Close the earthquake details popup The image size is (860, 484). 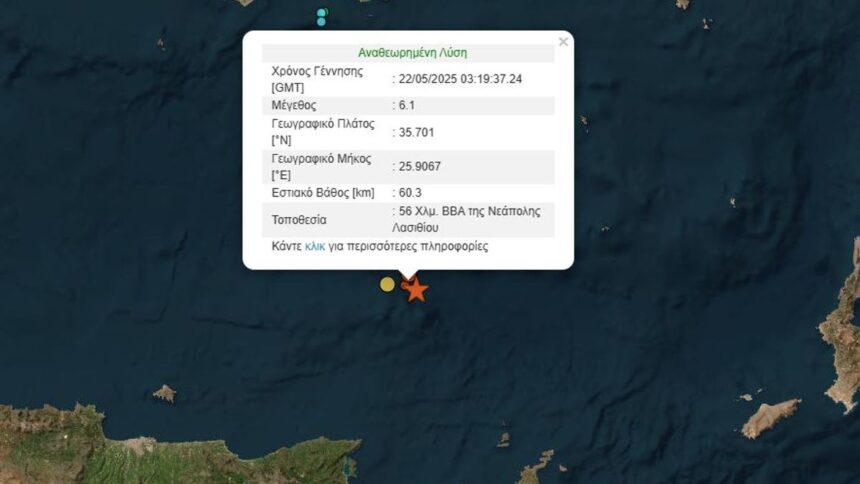[563, 42]
